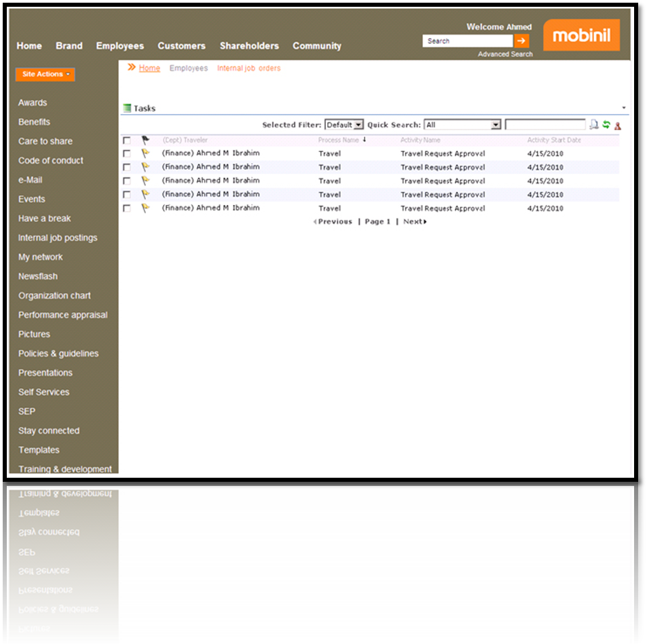Open Presentations in the sidebar
The image size is (647, 644).
pos(45,373)
